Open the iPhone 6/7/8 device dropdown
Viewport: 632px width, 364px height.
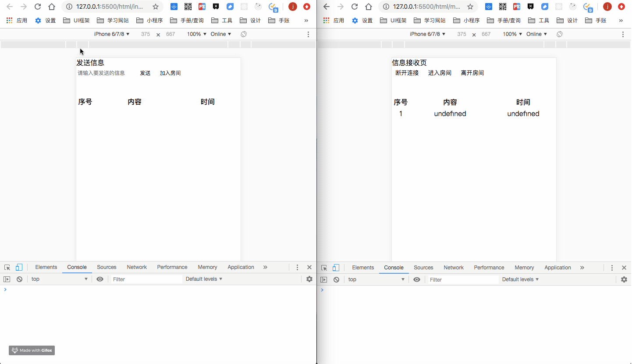click(x=111, y=34)
